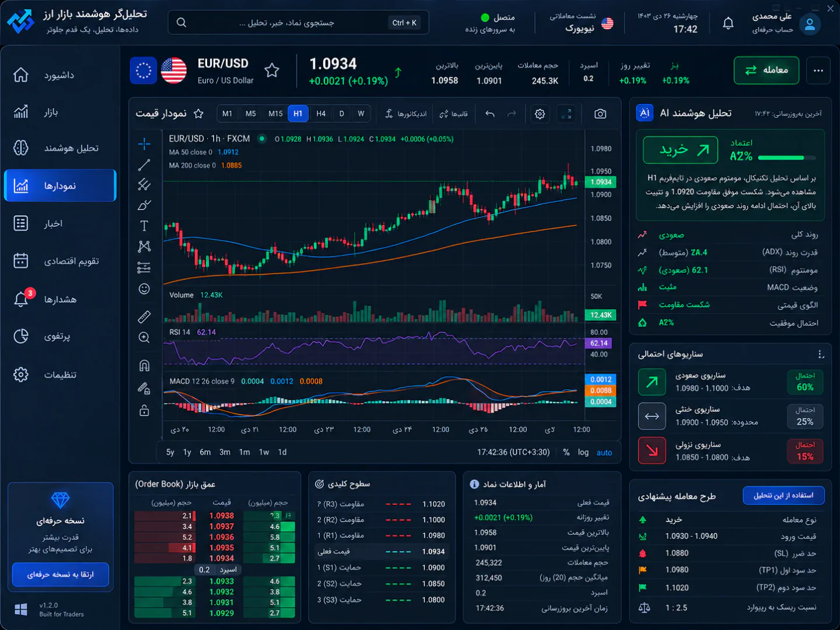Undo the last chart action
Screen dimensions: 840x630
point(490,114)
